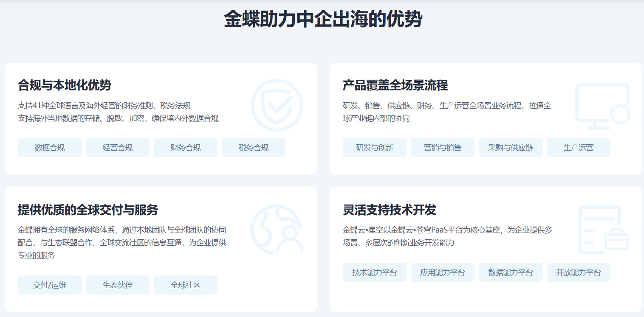Select the 数据合规 tag

tap(50, 148)
